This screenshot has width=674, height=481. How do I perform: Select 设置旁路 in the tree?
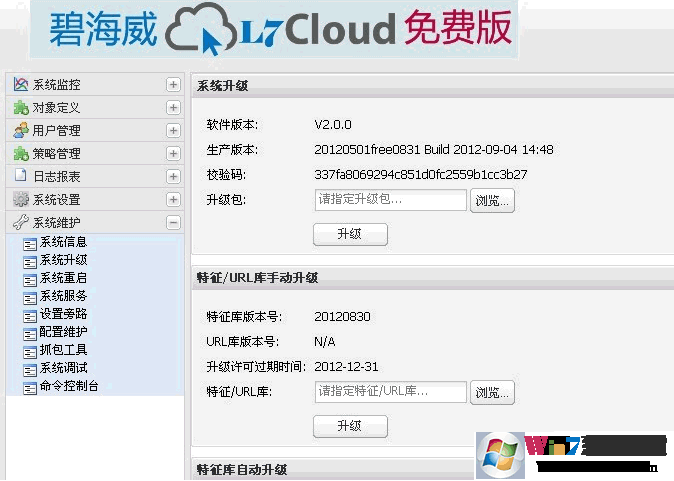[x=63, y=314]
